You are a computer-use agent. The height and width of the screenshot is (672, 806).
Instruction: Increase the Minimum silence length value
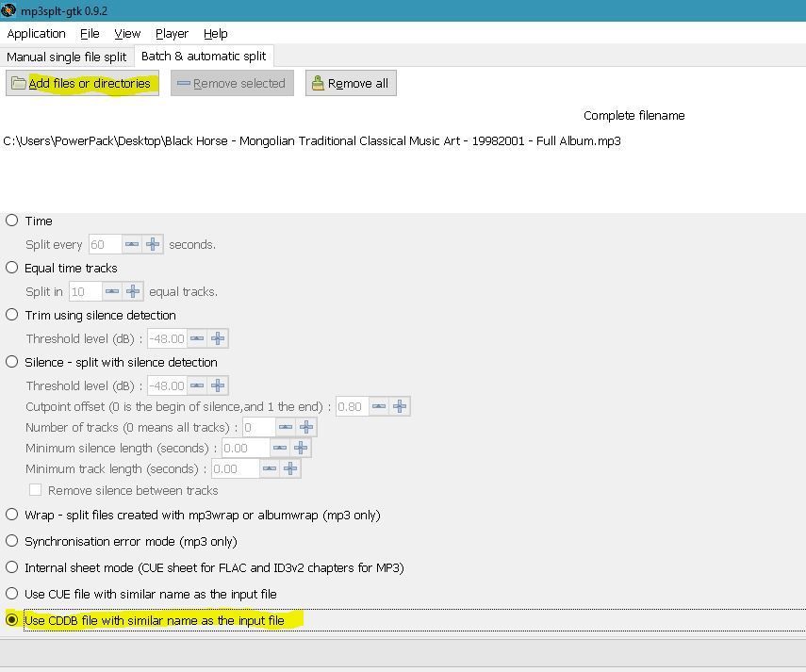pyautogui.click(x=301, y=448)
